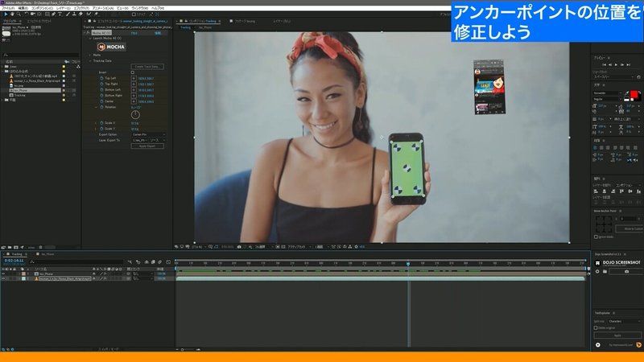Image resolution: width=644 pixels, height=362 pixels.
Task: Open the Export Option Corner Pin dropdown
Action: (x=148, y=134)
